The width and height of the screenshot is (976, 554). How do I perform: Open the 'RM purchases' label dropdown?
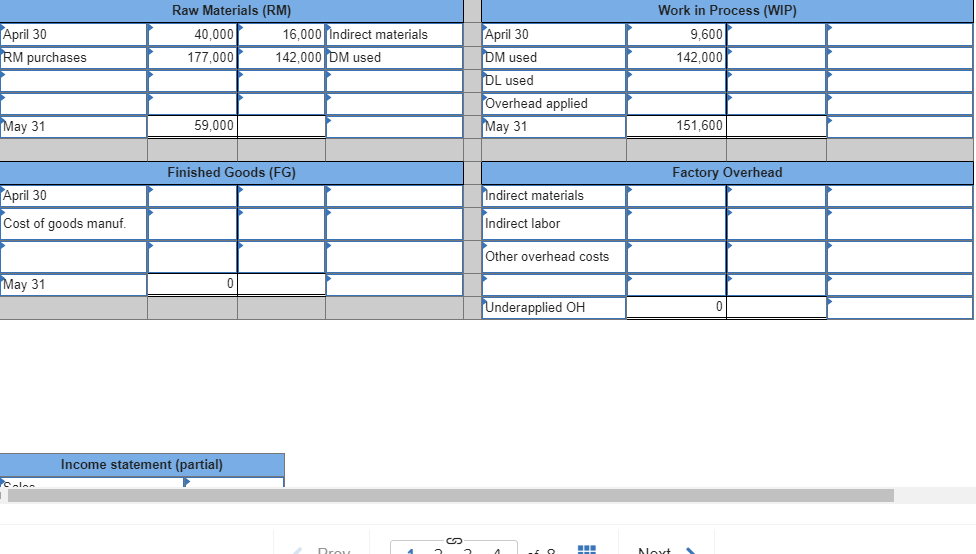pos(73,57)
